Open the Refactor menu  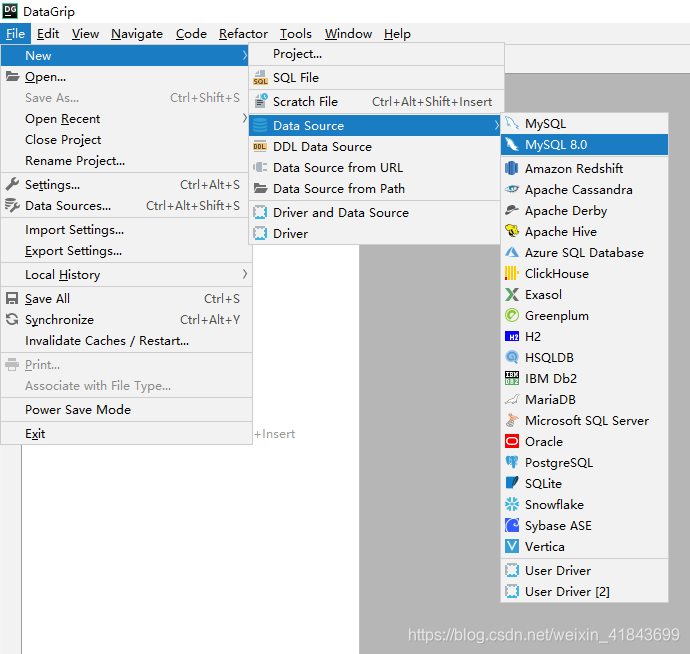tap(243, 34)
